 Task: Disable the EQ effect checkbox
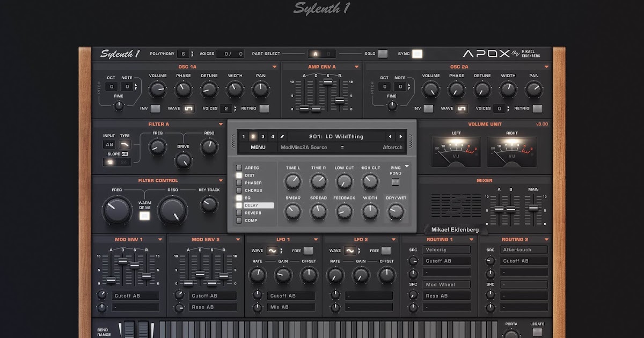click(239, 198)
